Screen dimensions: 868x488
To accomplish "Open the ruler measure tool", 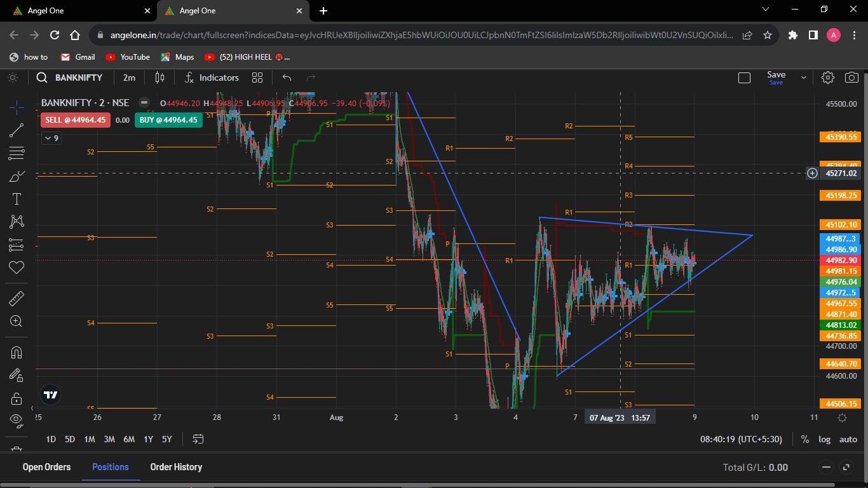I will point(17,298).
